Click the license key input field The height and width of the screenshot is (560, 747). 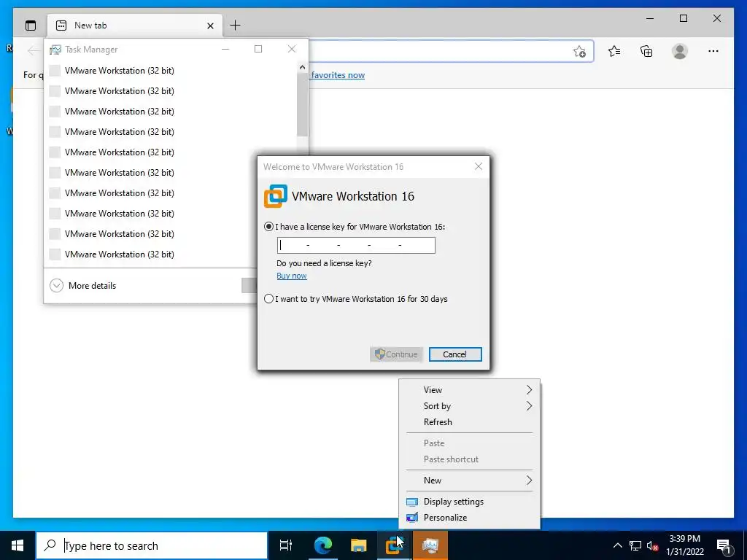356,245
